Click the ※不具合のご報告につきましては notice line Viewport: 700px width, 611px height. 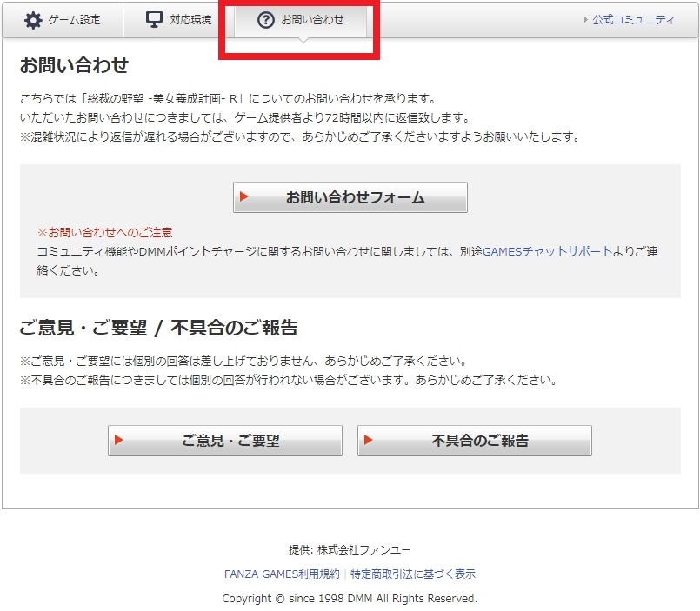289,381
